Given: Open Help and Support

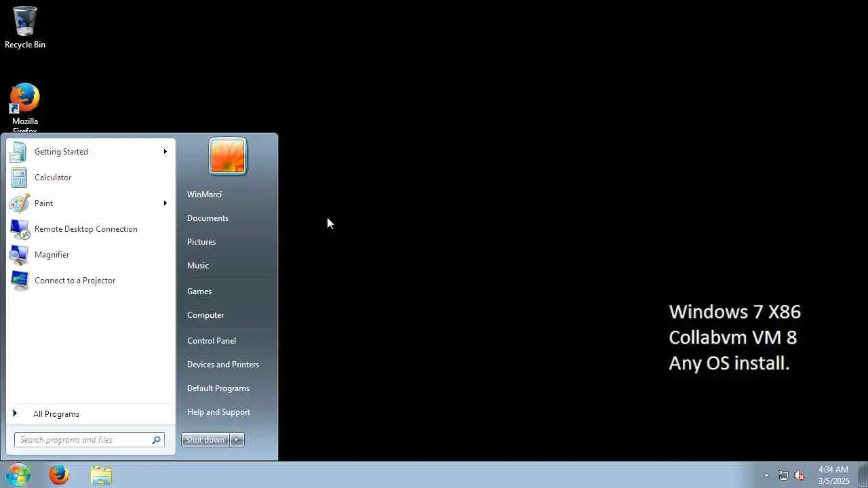Looking at the screenshot, I should (x=218, y=412).
